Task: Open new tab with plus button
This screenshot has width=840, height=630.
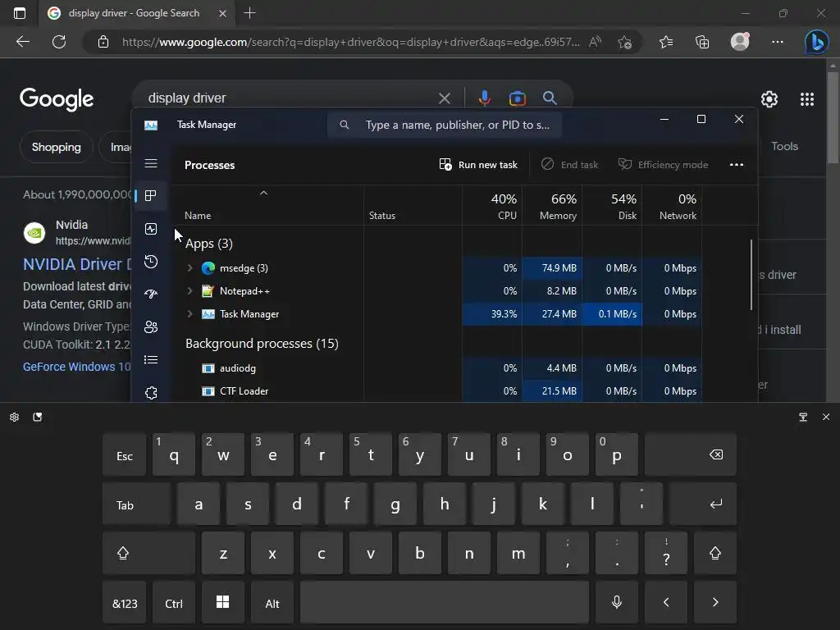Action: coord(249,13)
